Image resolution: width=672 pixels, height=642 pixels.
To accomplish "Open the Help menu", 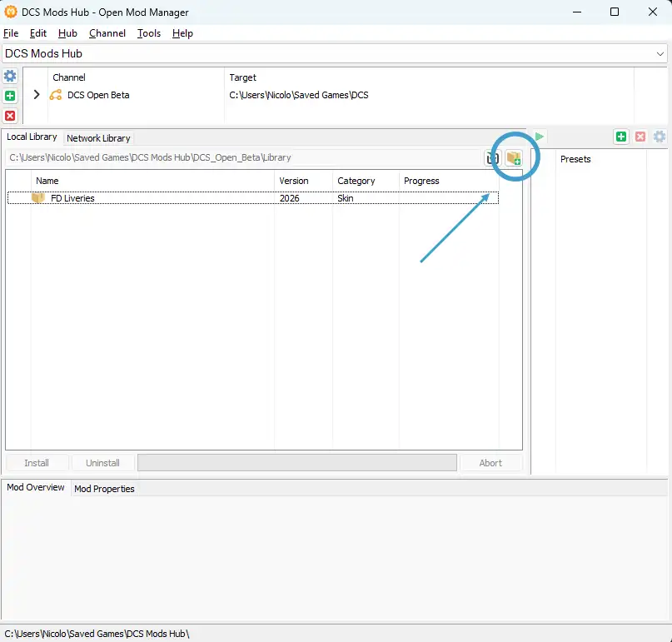I will tap(182, 33).
